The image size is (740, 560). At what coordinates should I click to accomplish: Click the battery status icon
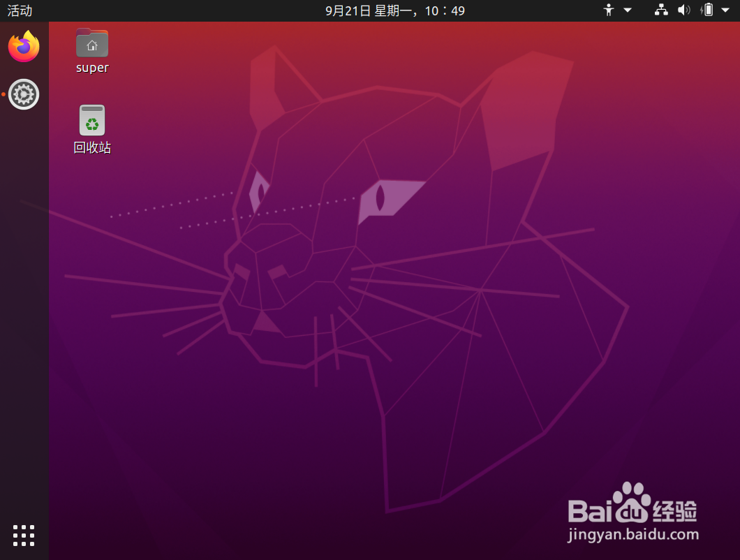coord(707,10)
